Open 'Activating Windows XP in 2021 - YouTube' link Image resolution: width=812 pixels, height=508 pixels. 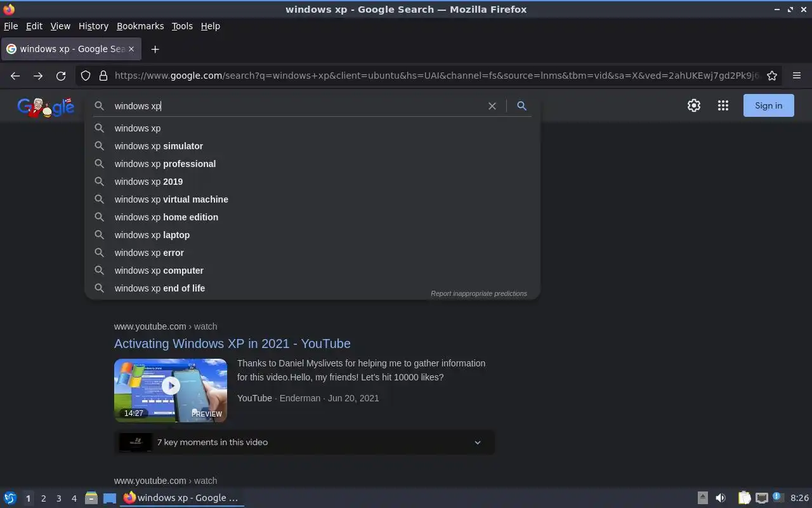point(232,344)
